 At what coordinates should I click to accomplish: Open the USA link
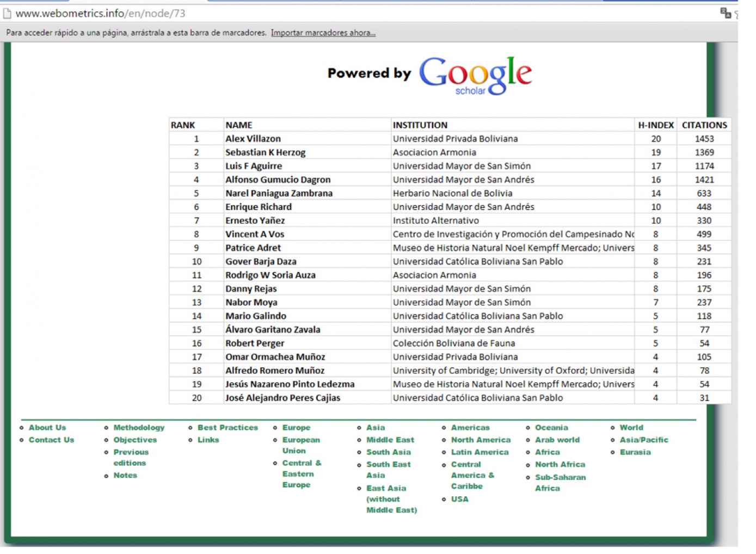coord(459,499)
